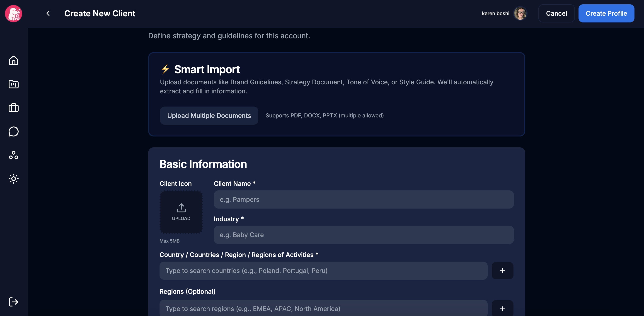
Task: Click the Client Icon UPLOAD box
Action: pos(181,212)
